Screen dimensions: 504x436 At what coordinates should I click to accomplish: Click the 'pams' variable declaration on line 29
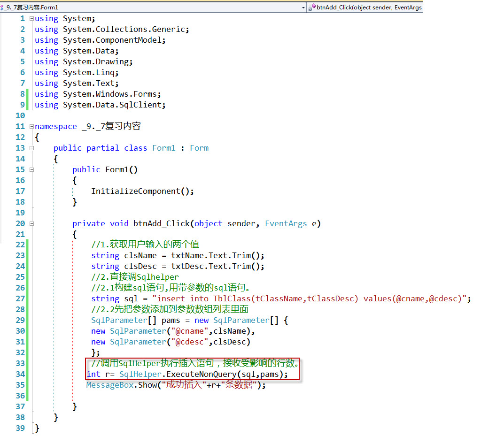[x=171, y=321]
